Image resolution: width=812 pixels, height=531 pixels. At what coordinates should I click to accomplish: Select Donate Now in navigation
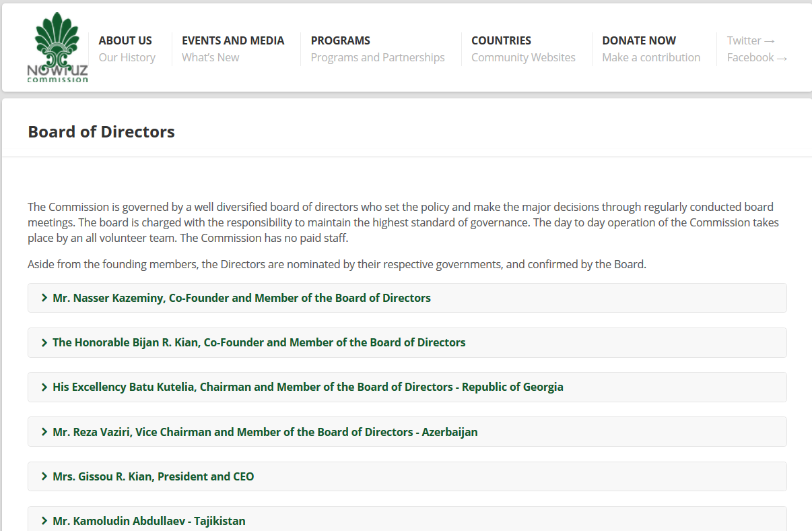pyautogui.click(x=639, y=40)
